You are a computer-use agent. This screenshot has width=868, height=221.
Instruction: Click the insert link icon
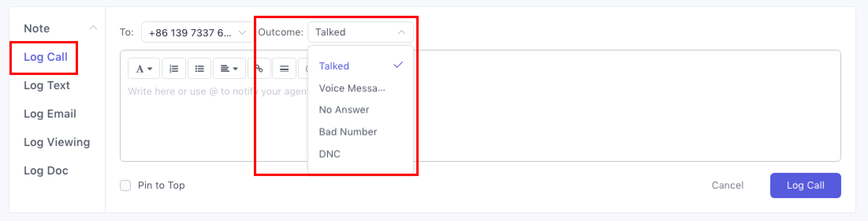(259, 69)
